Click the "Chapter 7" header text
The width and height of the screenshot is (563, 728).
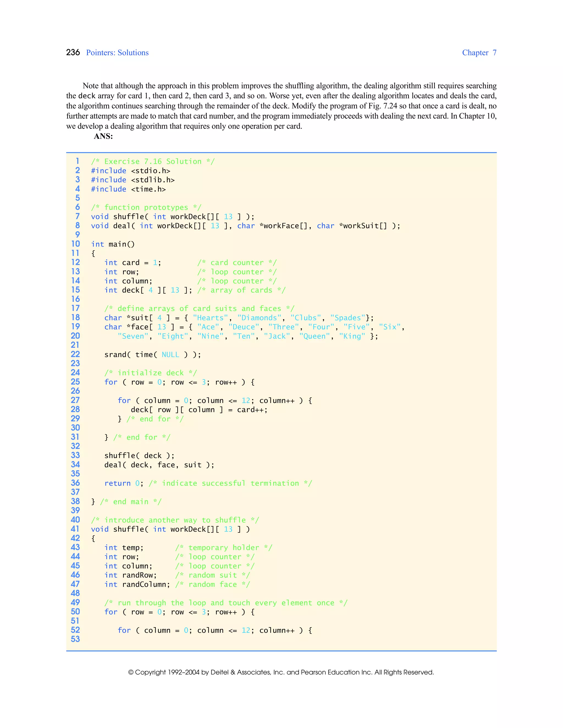(x=479, y=53)
